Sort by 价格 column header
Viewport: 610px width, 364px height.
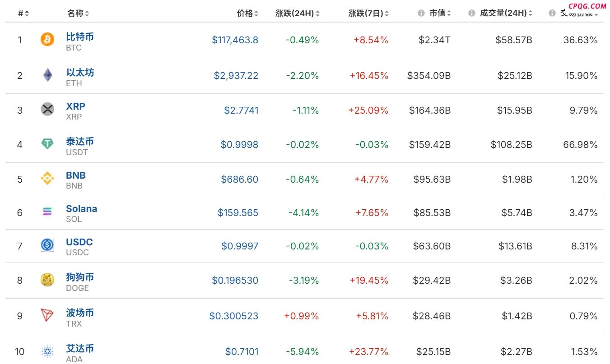coord(247,14)
